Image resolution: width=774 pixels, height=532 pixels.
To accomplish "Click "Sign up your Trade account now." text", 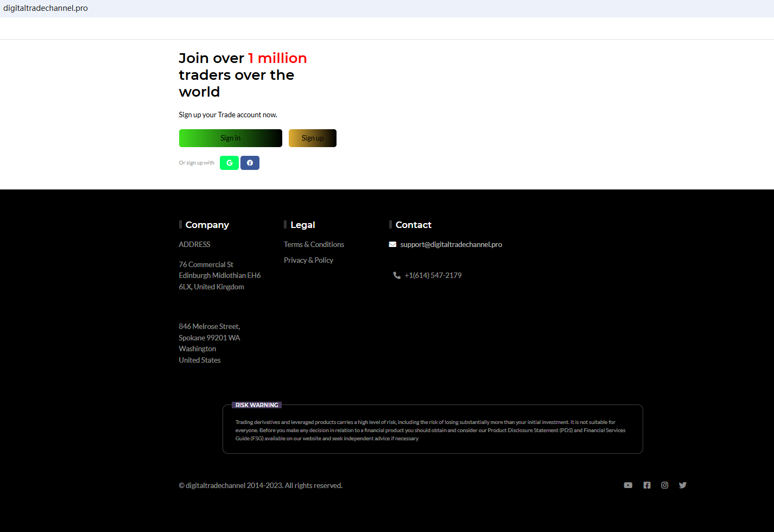I will pos(228,115).
